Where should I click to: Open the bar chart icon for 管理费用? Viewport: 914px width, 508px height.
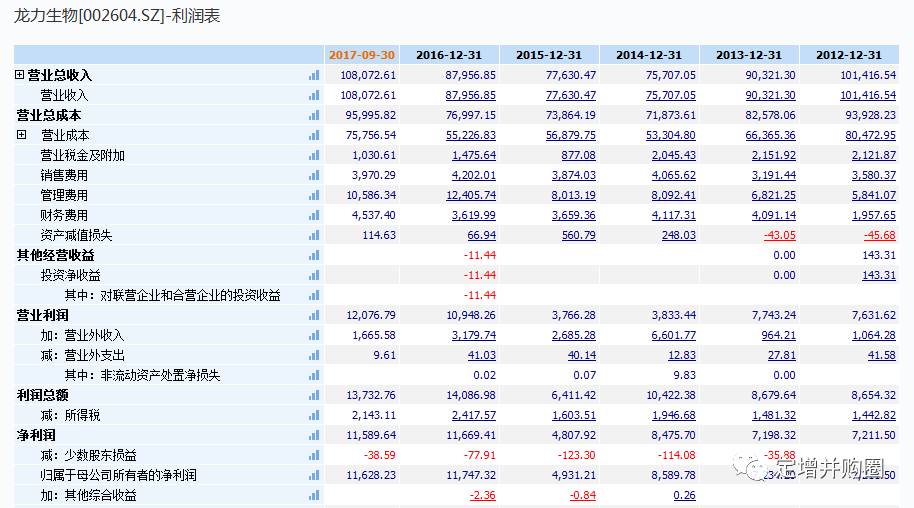[314, 195]
